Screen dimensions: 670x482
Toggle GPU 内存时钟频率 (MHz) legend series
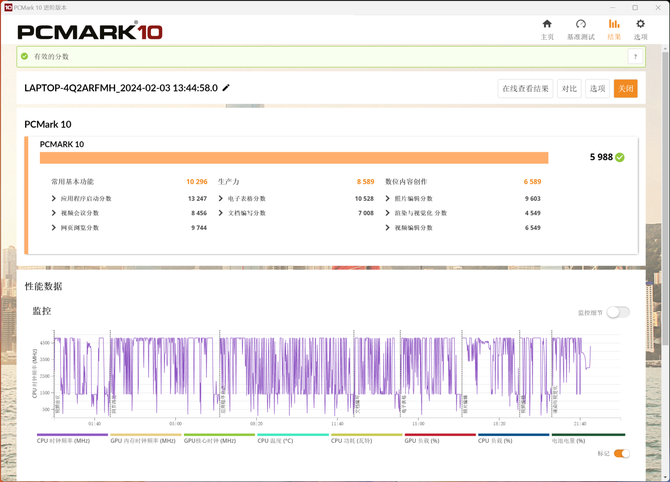click(x=146, y=438)
